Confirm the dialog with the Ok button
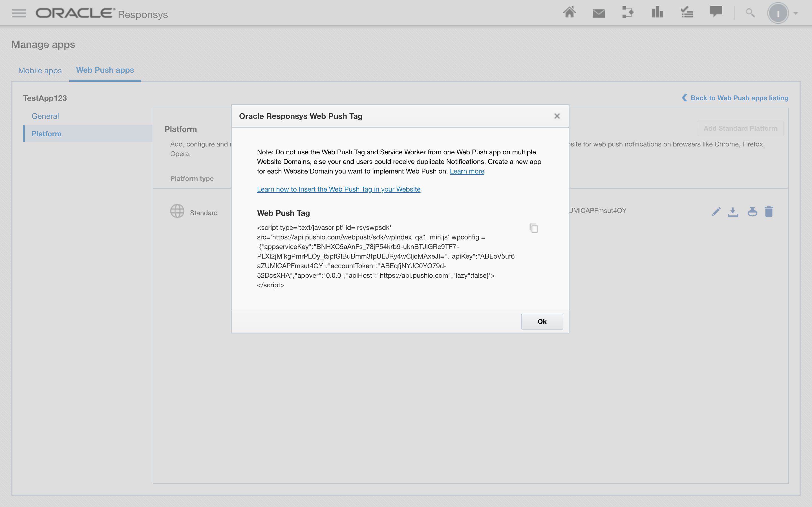 click(542, 321)
